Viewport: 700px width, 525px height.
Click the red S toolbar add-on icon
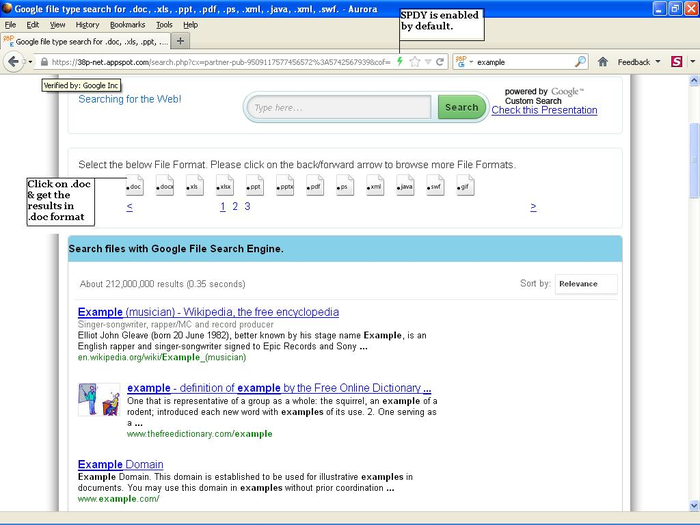coord(676,62)
